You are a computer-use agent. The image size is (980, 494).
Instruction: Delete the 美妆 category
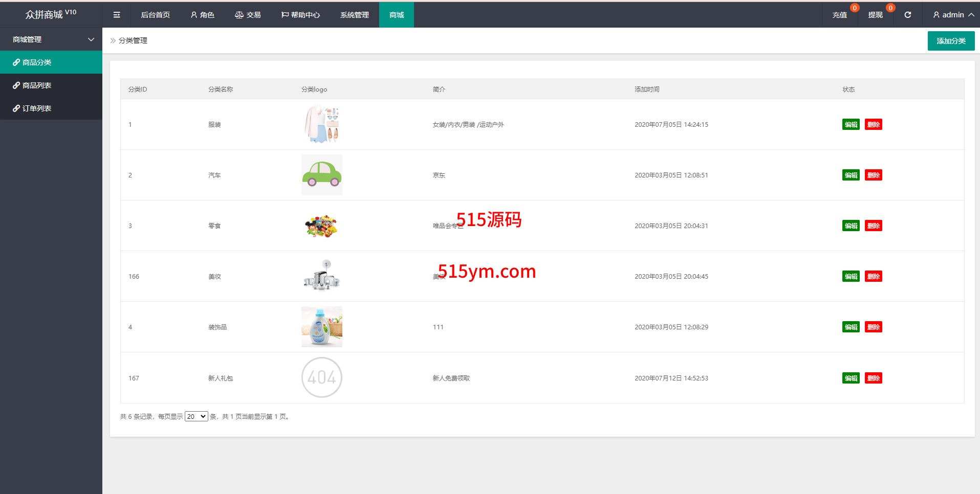(x=874, y=276)
